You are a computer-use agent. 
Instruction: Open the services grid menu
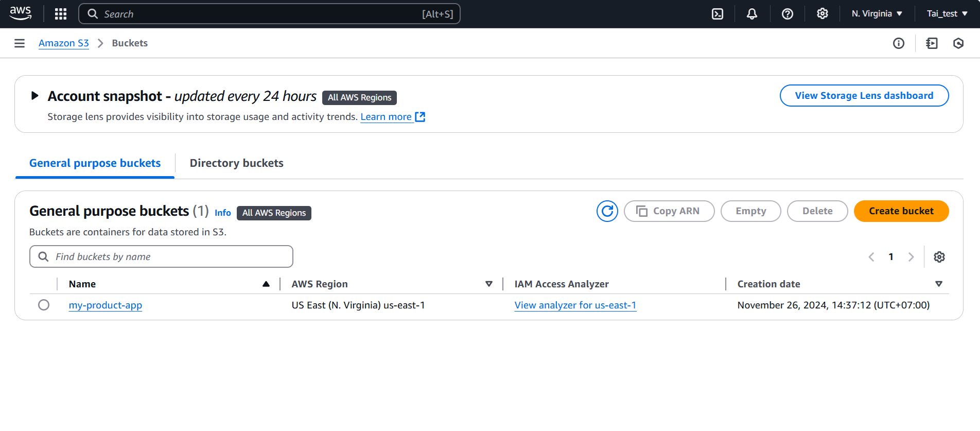coord(61,14)
